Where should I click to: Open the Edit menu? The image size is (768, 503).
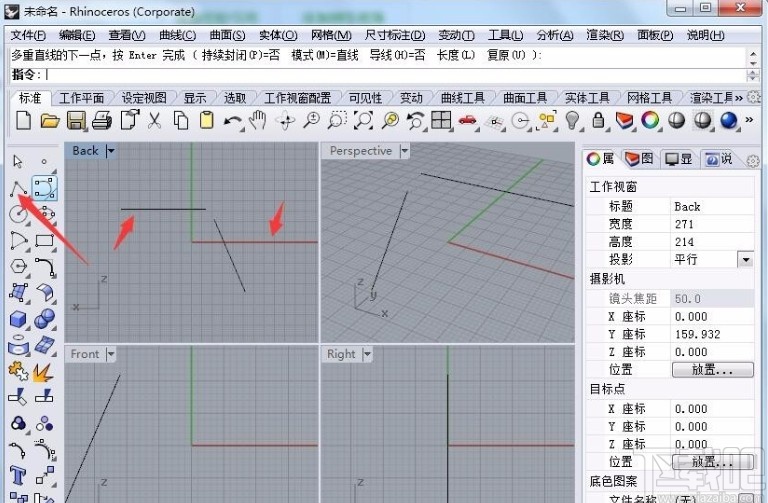click(x=77, y=35)
